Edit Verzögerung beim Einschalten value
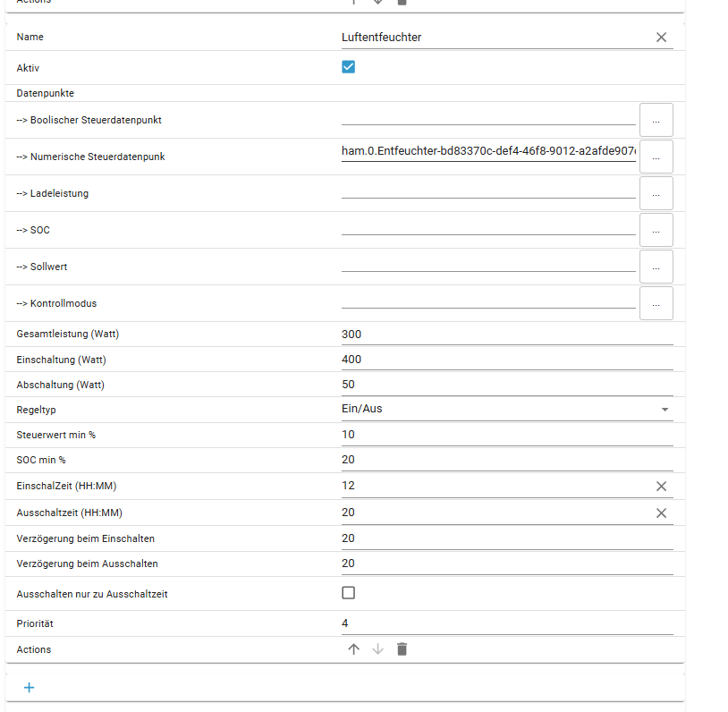 [507, 538]
